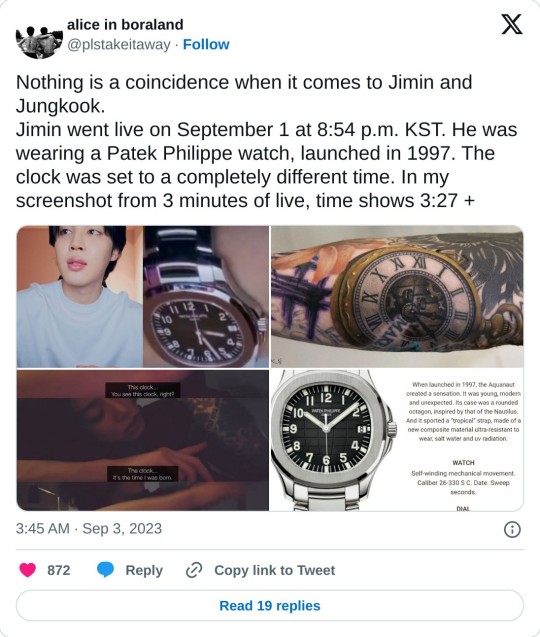This screenshot has height=637, width=540.
Task: Click the tweet body text
Action: point(266,141)
